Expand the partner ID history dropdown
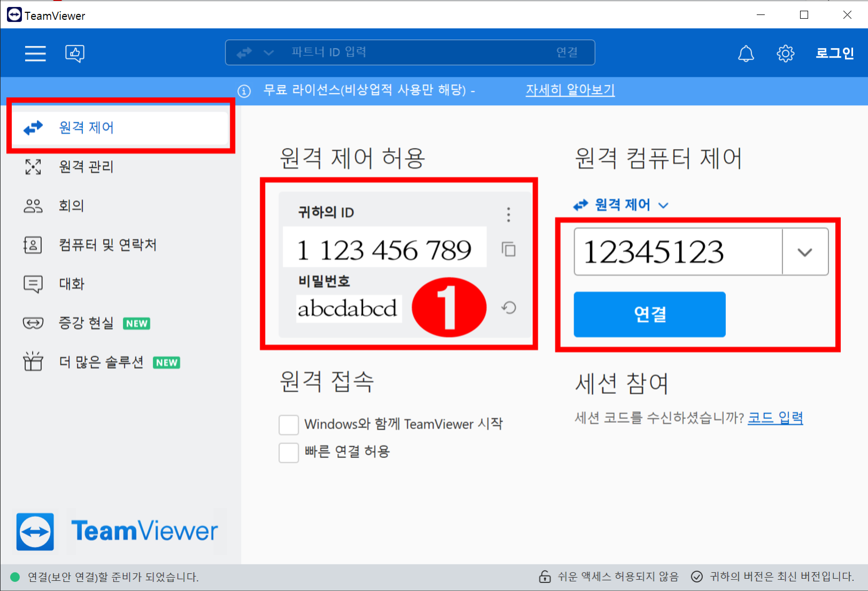This screenshot has width=868, height=591. point(805,252)
